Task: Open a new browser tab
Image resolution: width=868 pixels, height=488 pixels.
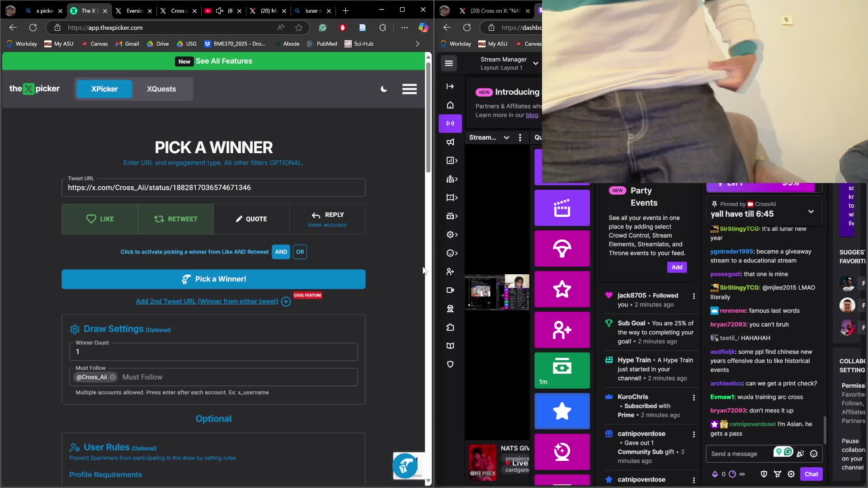Action: coord(345,10)
